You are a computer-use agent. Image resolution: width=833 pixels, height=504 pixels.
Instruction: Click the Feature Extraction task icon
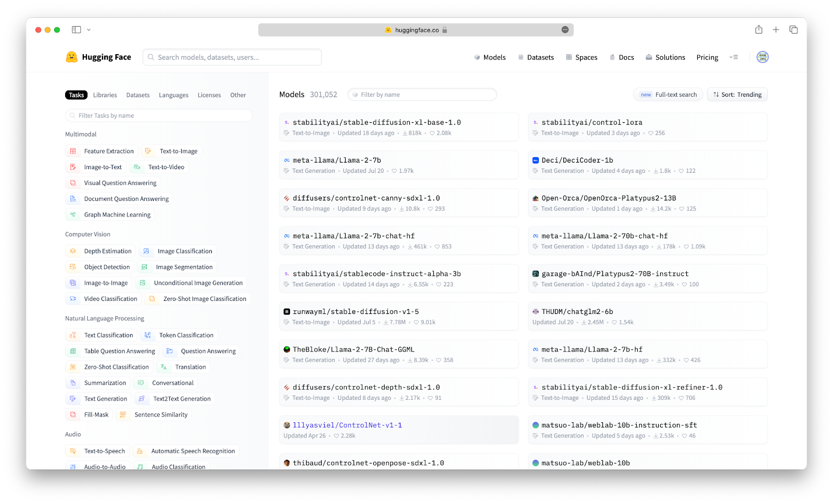coord(73,151)
